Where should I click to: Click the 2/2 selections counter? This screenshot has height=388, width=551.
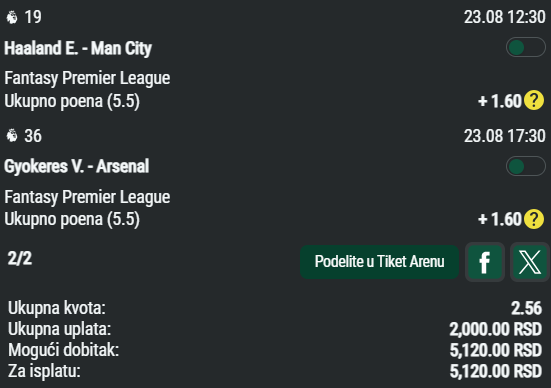pyautogui.click(x=20, y=259)
